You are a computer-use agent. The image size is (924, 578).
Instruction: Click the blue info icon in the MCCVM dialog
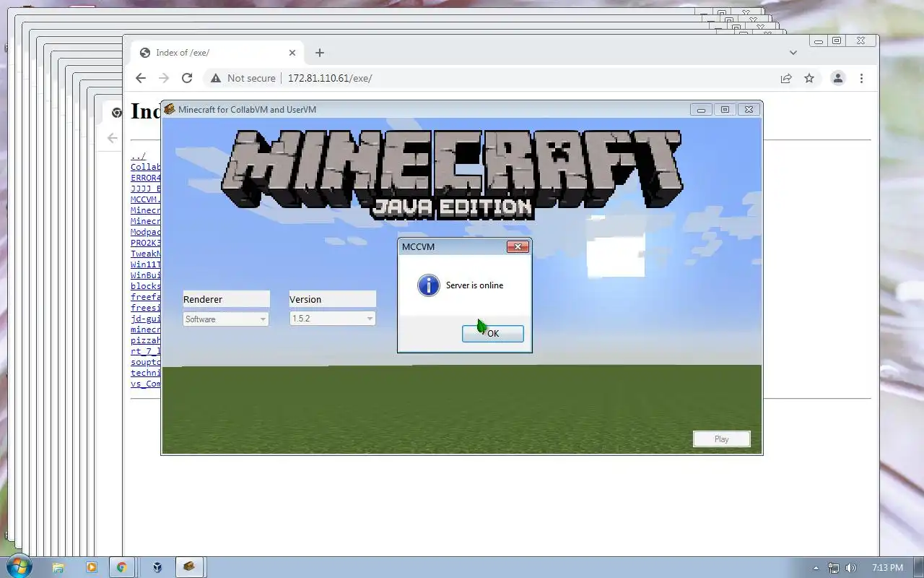(x=429, y=285)
